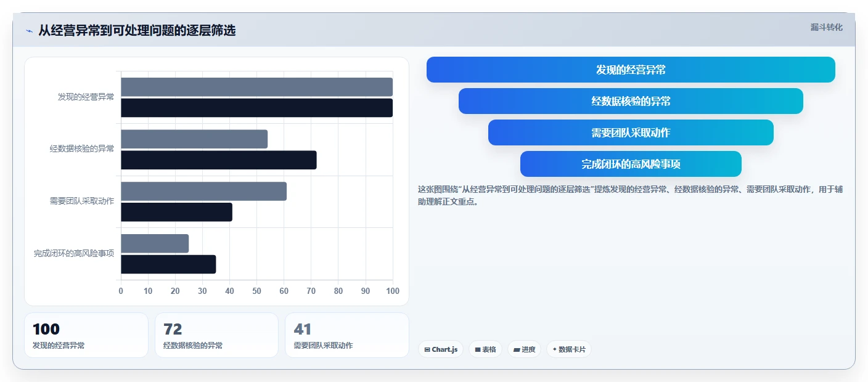Click the 数据卡片 tag chip
The image size is (868, 382).
point(568,349)
